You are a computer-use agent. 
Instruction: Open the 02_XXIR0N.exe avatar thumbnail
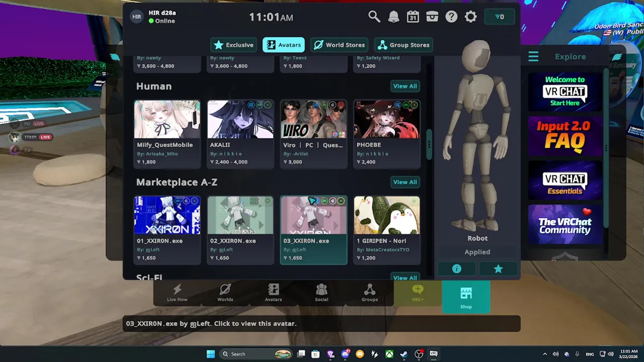[240, 215]
